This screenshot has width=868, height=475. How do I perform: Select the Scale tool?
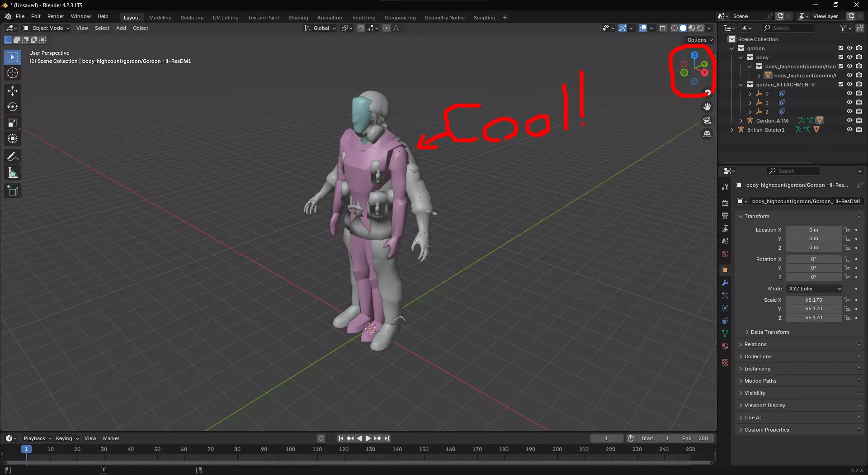click(13, 123)
